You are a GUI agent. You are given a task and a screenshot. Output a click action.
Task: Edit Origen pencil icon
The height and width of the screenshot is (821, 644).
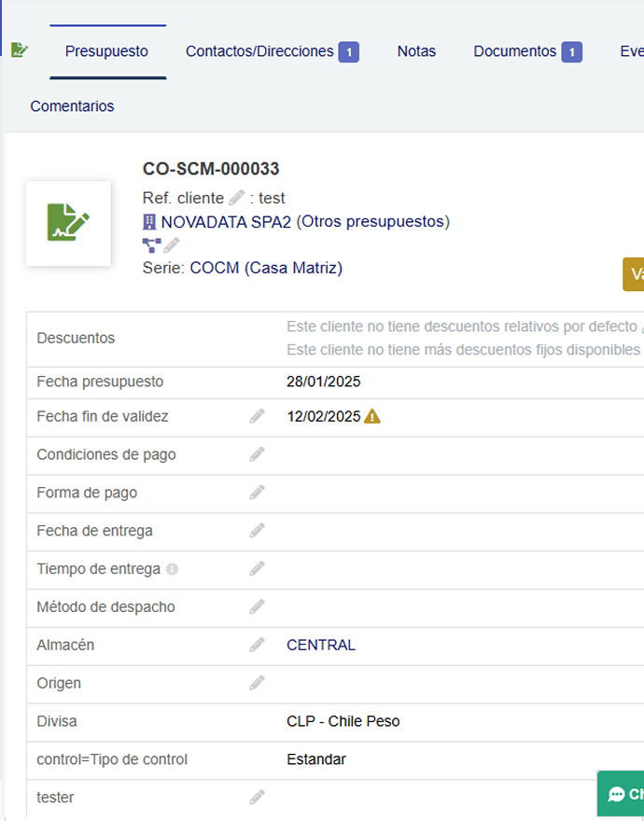click(257, 683)
